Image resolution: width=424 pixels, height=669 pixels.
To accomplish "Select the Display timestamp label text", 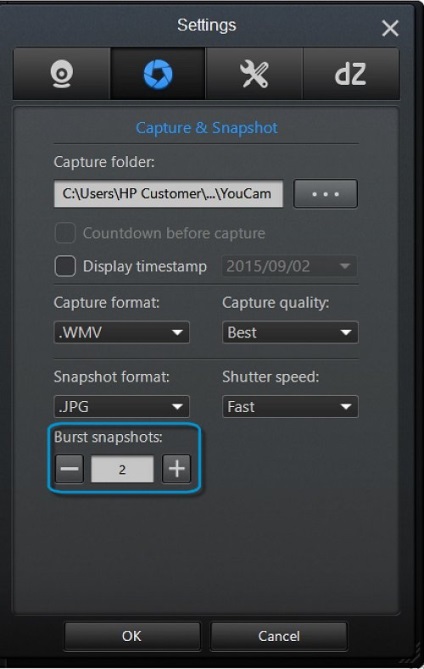I will (x=145, y=267).
